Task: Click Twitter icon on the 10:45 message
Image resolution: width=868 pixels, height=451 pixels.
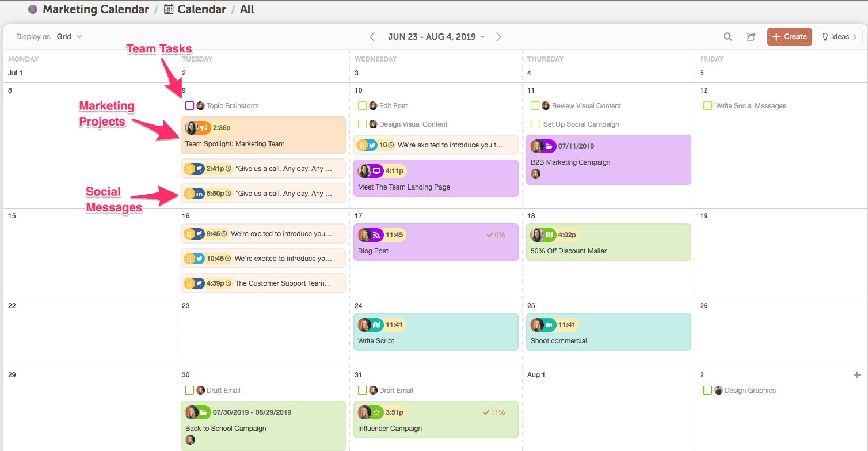Action: click(200, 259)
